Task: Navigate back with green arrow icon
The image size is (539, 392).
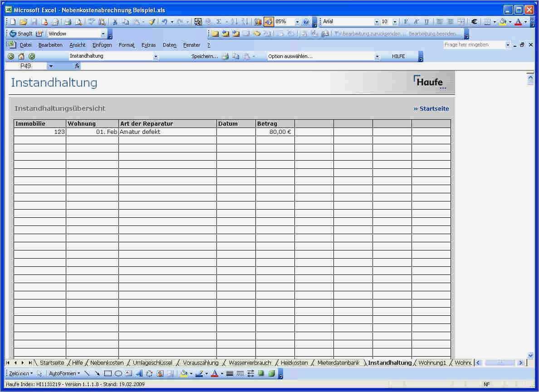Action: 11,56
